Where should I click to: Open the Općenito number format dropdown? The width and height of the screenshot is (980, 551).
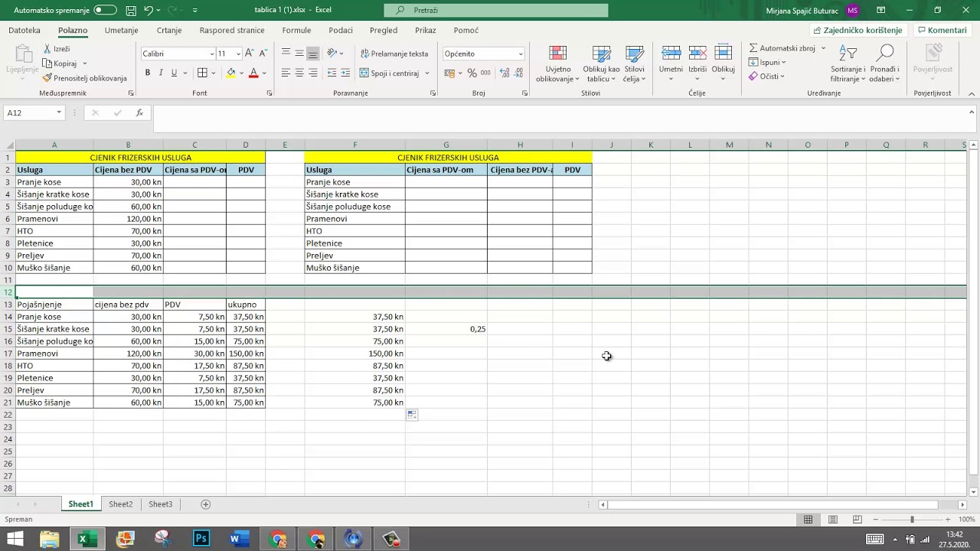[521, 54]
